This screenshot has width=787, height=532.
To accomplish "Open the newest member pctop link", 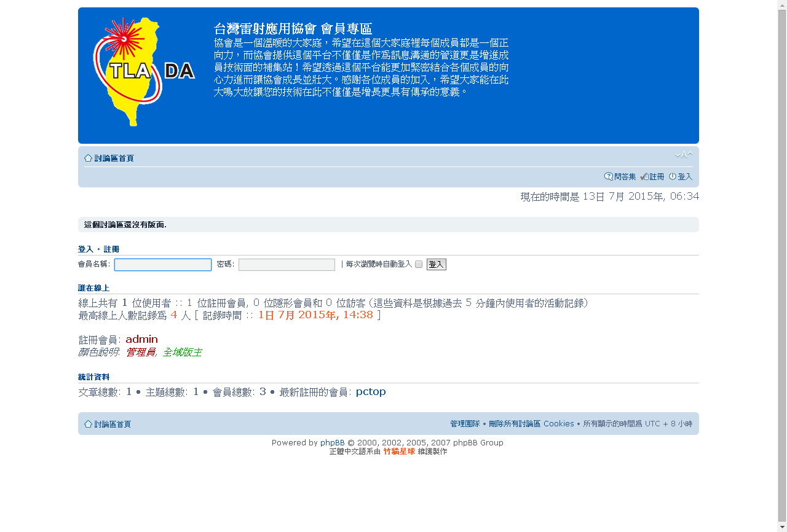I will 371,392.
